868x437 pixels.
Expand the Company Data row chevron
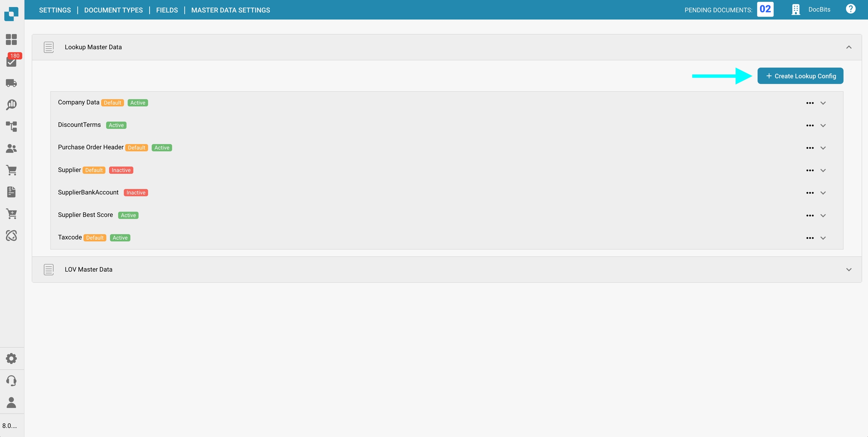coord(823,103)
